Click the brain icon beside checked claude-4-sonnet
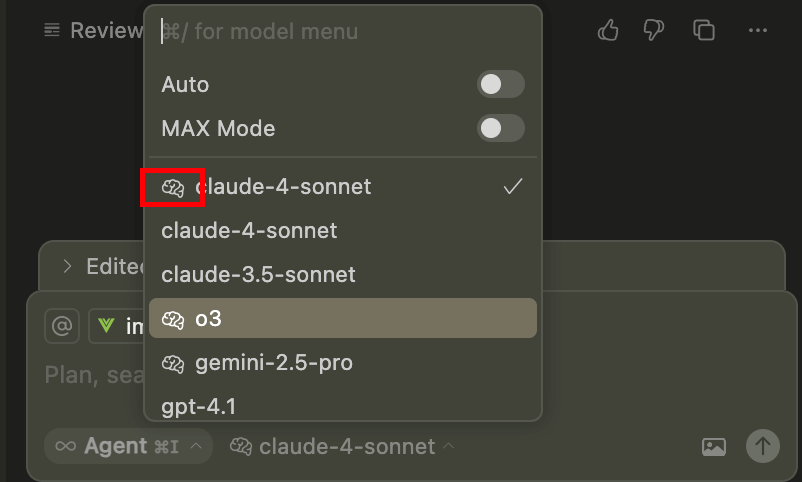802x482 pixels. (173, 187)
